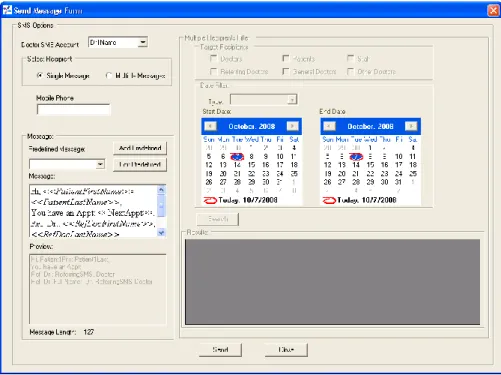Select day 16 in the End Date calendar
501x375 pixels.
[384, 165]
